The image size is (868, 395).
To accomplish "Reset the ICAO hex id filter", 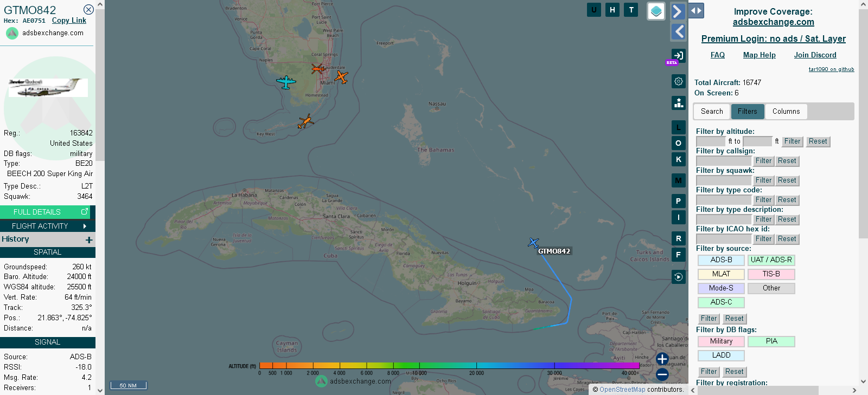I will 787,239.
